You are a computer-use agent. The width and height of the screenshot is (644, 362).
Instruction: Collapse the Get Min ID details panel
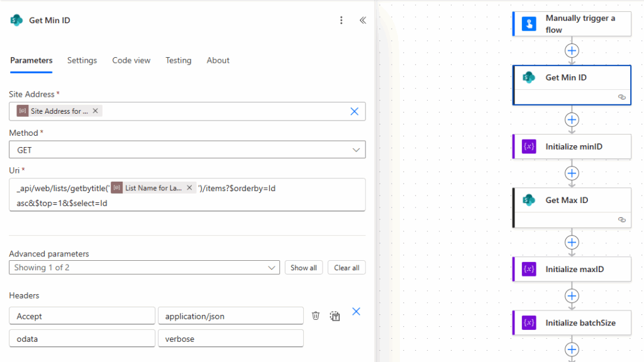click(363, 20)
